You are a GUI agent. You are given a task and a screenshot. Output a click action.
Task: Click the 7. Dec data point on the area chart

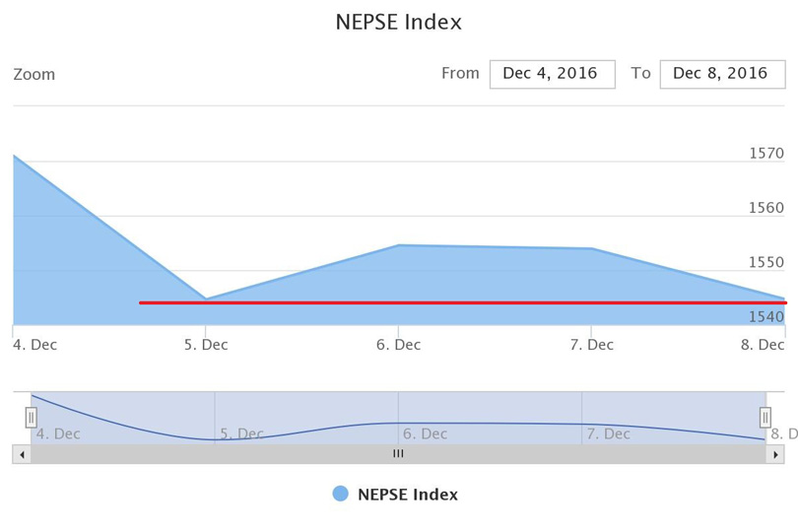tap(591, 248)
